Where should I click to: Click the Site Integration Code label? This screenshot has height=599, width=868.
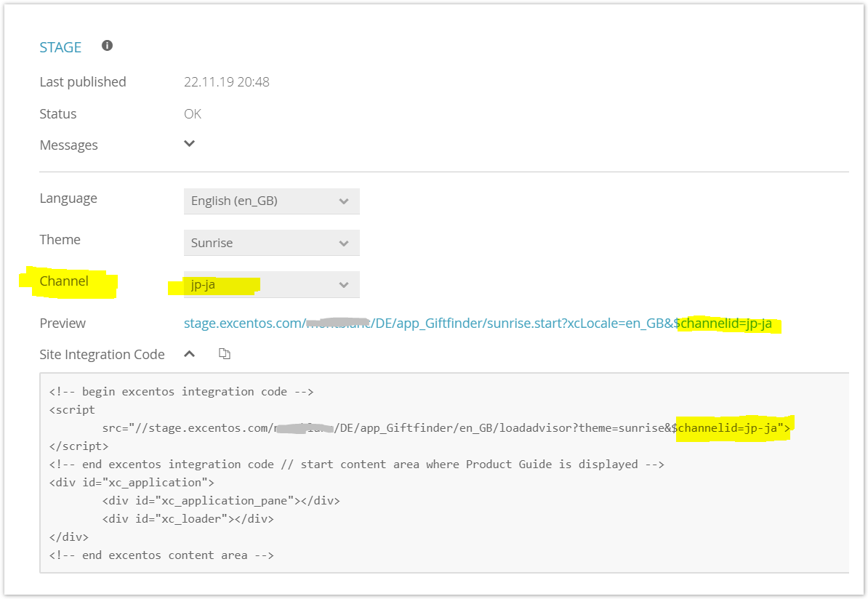coord(102,354)
